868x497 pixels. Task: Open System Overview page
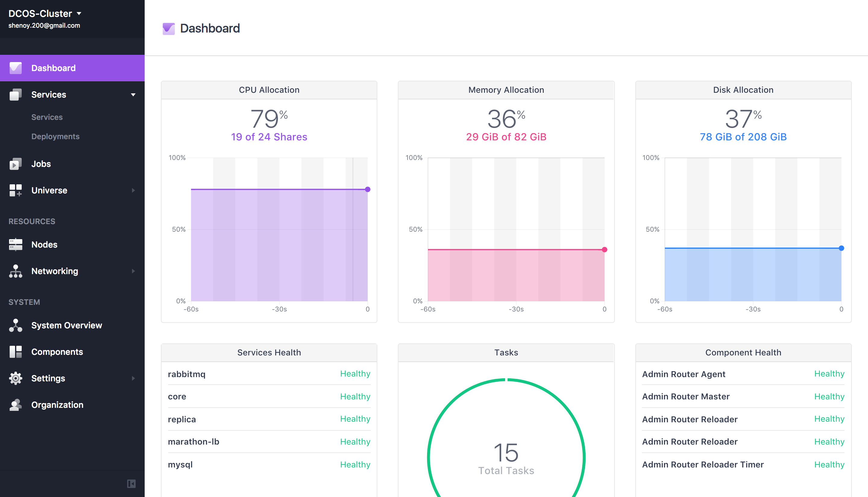click(x=67, y=325)
